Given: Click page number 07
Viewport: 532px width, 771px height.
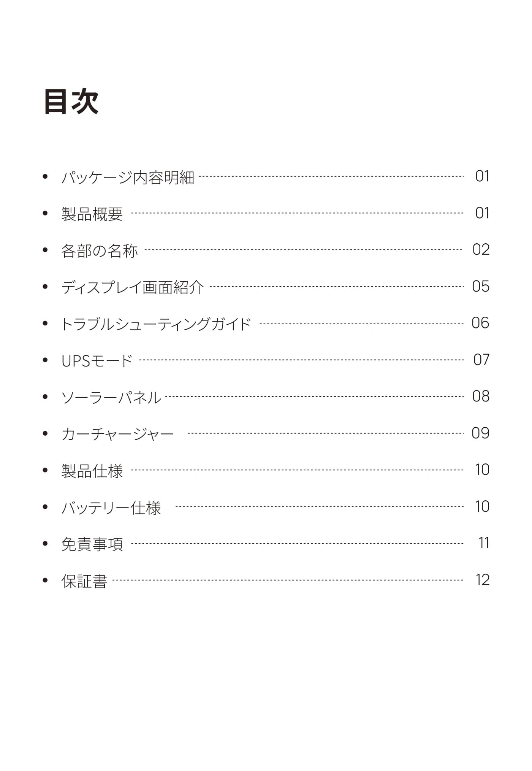Looking at the screenshot, I should pyautogui.click(x=481, y=360).
